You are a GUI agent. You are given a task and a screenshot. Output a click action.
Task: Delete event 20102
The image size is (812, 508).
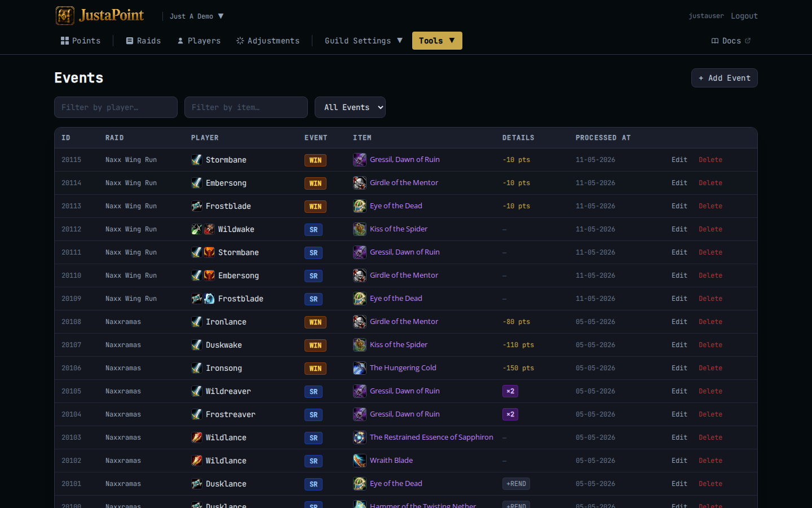point(710,461)
